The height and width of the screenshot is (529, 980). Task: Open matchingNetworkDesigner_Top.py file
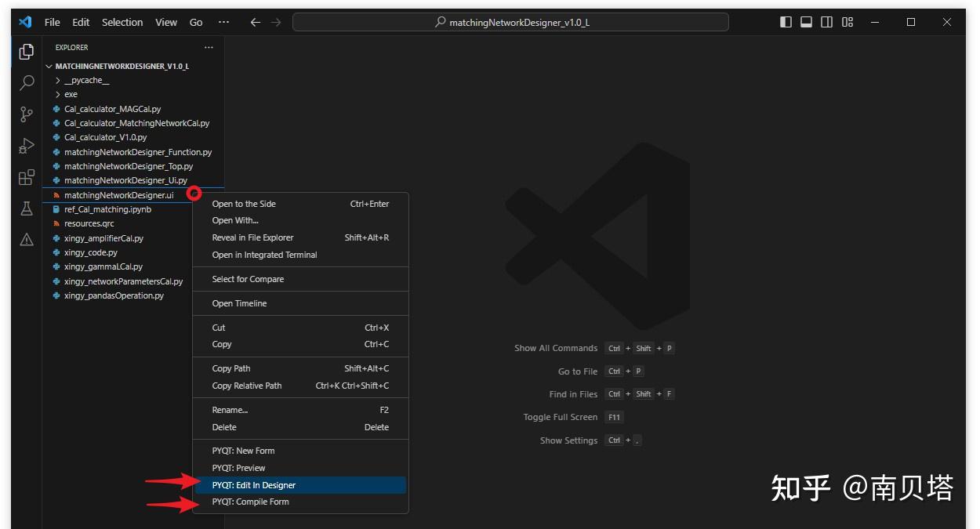click(134, 166)
